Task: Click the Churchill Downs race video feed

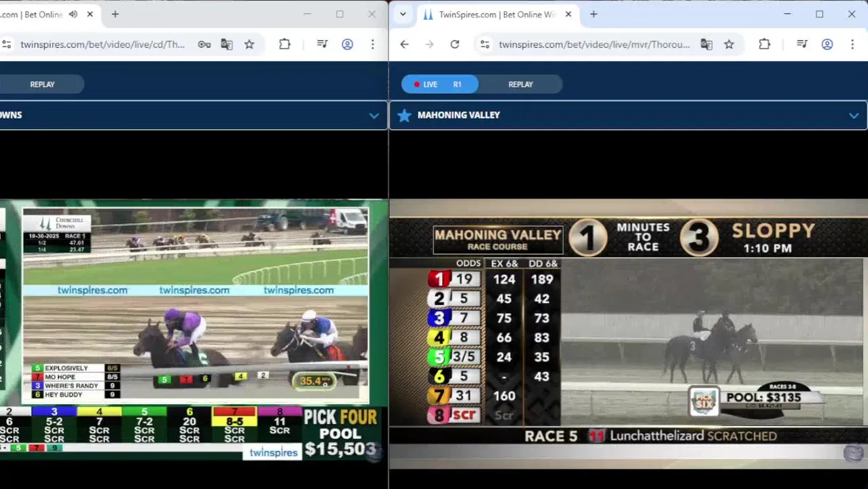Action: 196,306
